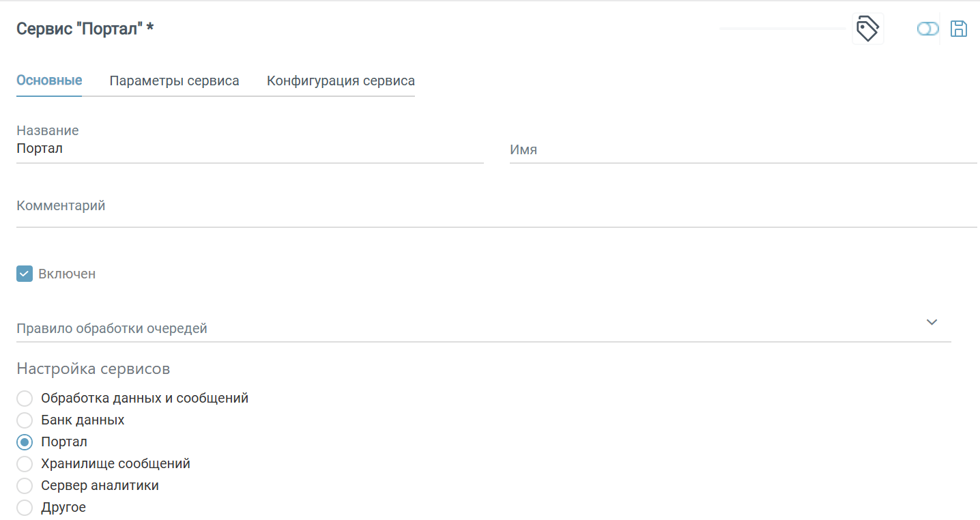
Task: Open the Конфигурация сервиса tab
Action: coord(341,81)
